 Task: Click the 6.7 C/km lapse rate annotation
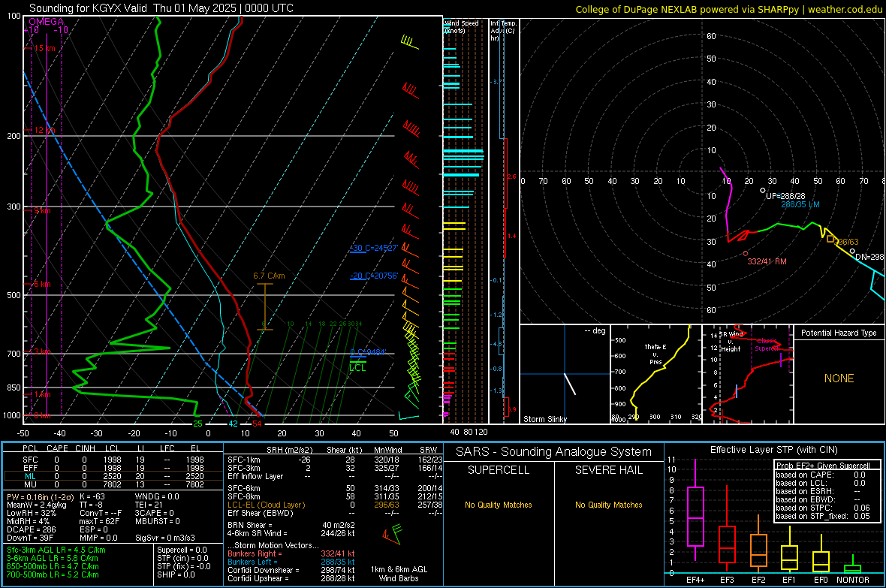click(269, 276)
